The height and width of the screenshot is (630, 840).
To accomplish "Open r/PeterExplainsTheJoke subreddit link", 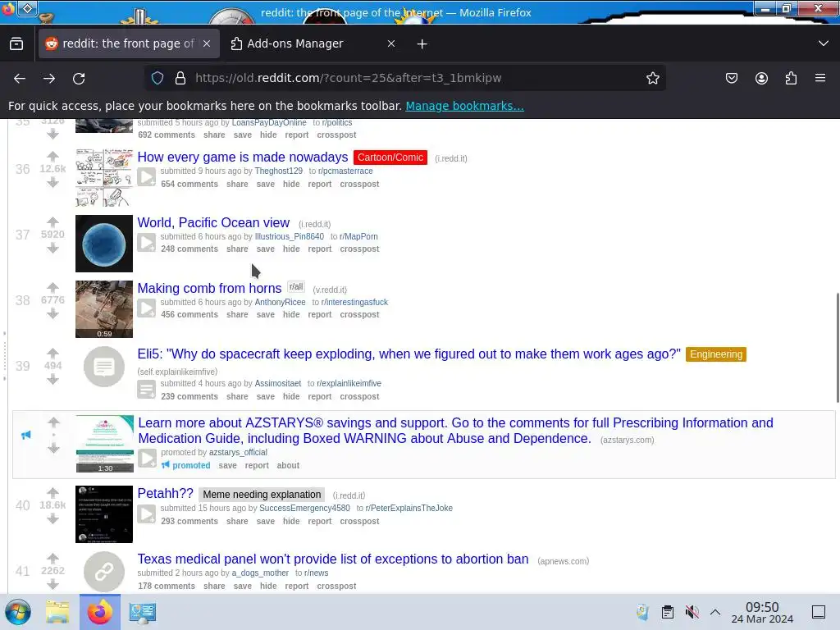I will pyautogui.click(x=409, y=508).
